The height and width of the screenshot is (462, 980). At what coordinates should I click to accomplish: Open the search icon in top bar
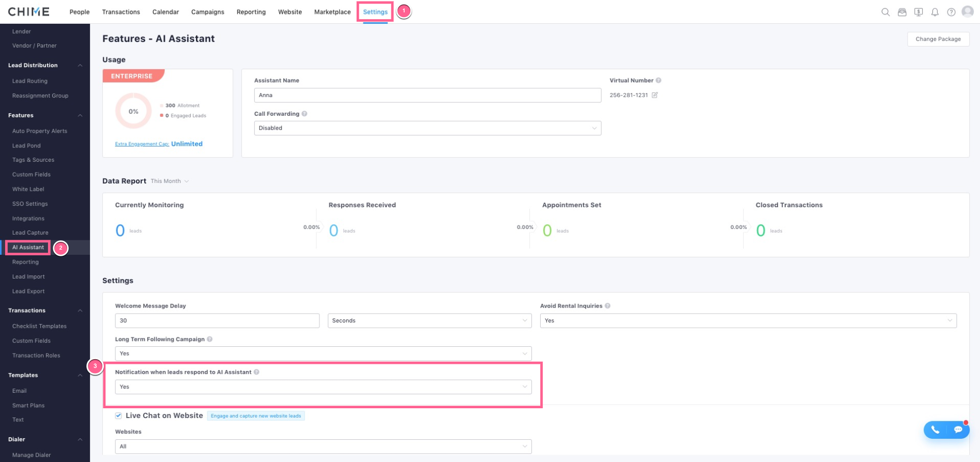tap(885, 12)
